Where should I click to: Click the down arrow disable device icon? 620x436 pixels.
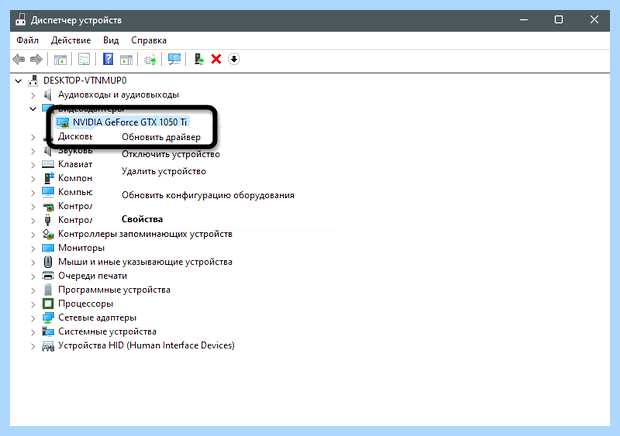coord(234,59)
